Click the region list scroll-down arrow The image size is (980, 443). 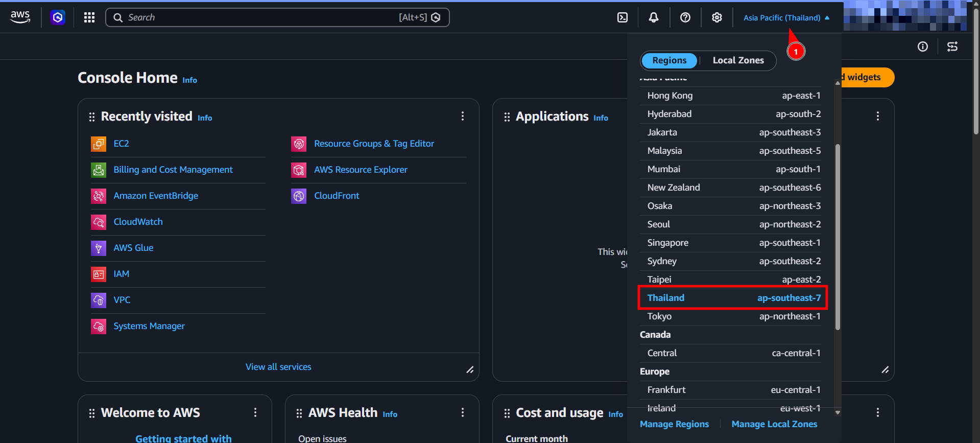tap(838, 412)
